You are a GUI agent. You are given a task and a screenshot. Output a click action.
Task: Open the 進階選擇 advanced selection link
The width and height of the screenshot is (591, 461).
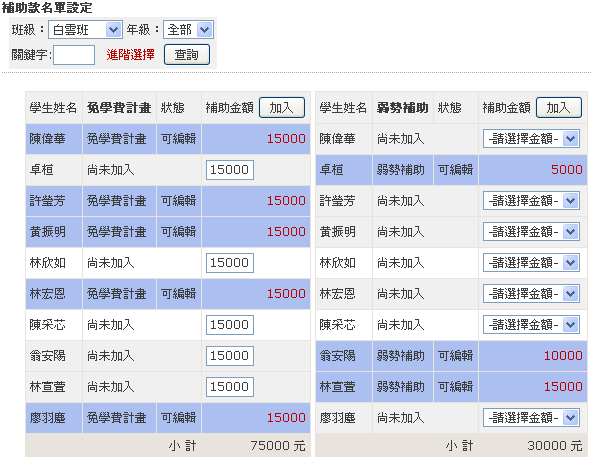[x=130, y=55]
